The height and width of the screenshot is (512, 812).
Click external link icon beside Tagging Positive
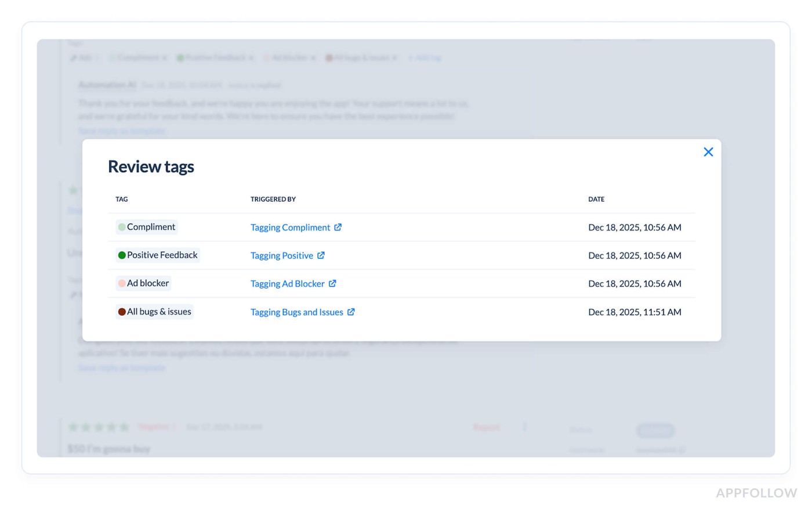coord(321,255)
